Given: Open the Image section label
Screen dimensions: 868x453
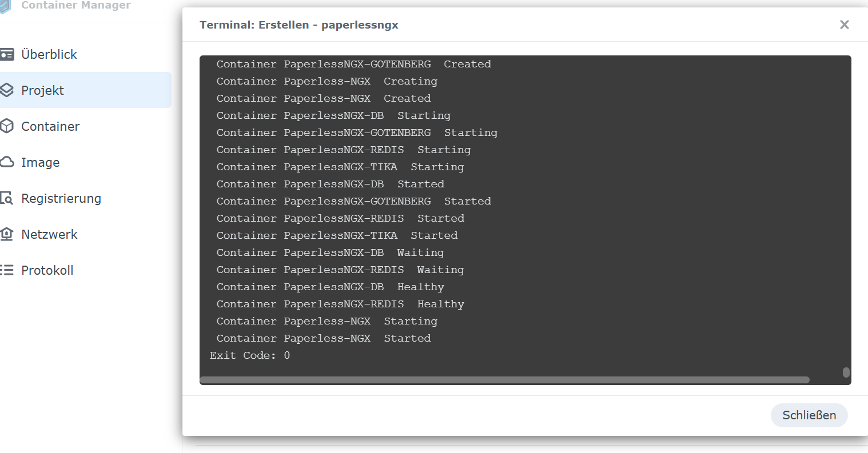Looking at the screenshot, I should point(40,162).
